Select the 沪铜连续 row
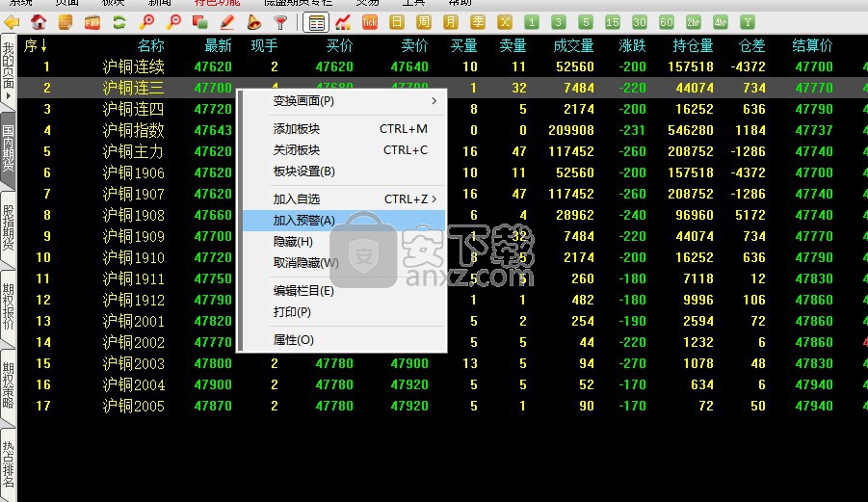The height and width of the screenshot is (502, 868). pyautogui.click(x=442, y=67)
